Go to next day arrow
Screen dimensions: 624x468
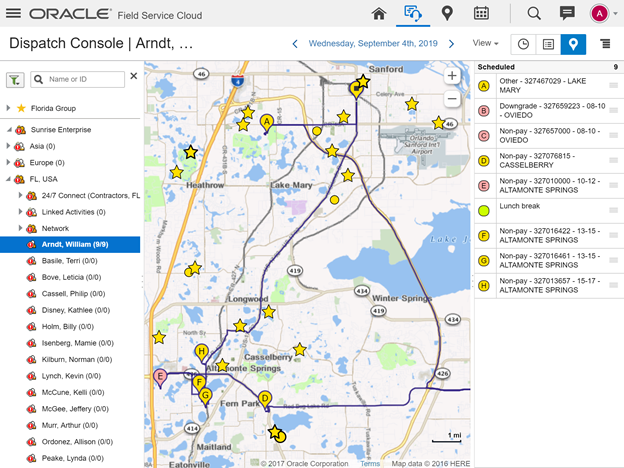[451, 44]
